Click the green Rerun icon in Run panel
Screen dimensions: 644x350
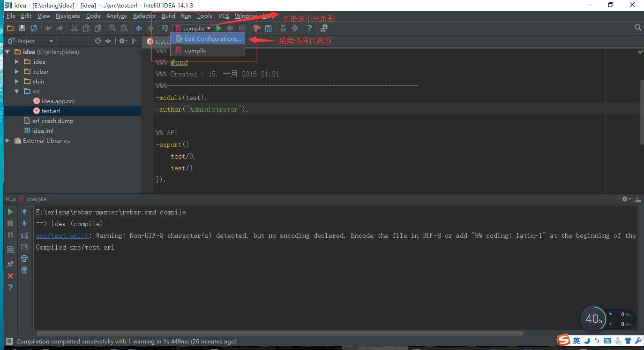coord(10,212)
